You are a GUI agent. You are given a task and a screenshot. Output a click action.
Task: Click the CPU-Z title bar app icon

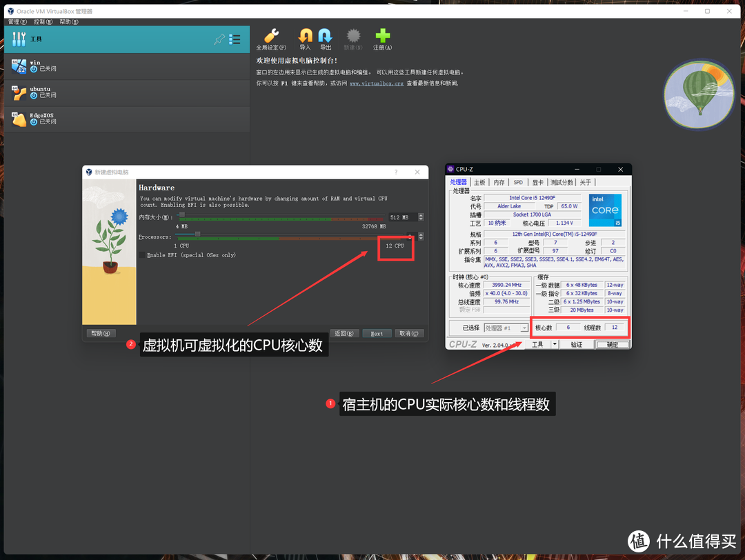[450, 169]
